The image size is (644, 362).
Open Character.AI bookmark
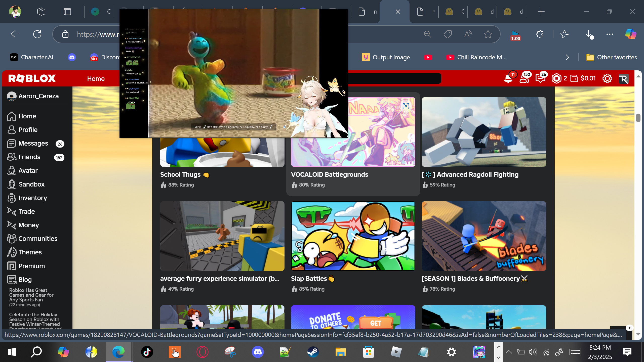[x=32, y=57]
